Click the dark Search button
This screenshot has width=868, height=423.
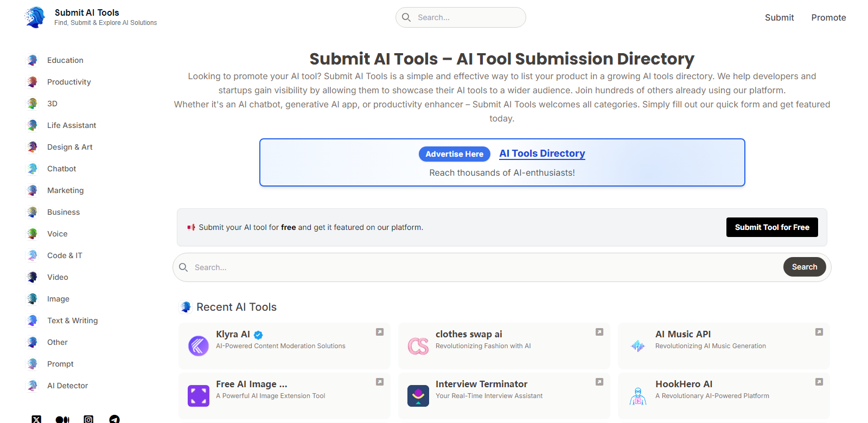(805, 267)
